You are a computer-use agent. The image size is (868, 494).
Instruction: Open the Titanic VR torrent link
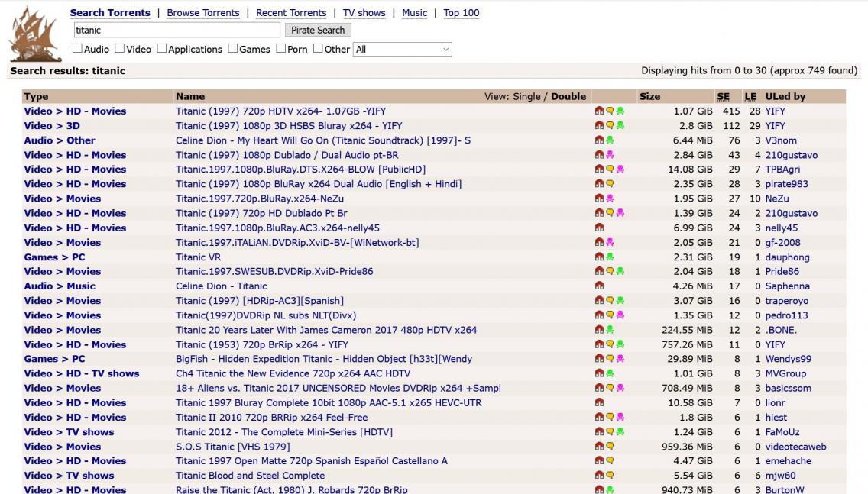click(198, 257)
